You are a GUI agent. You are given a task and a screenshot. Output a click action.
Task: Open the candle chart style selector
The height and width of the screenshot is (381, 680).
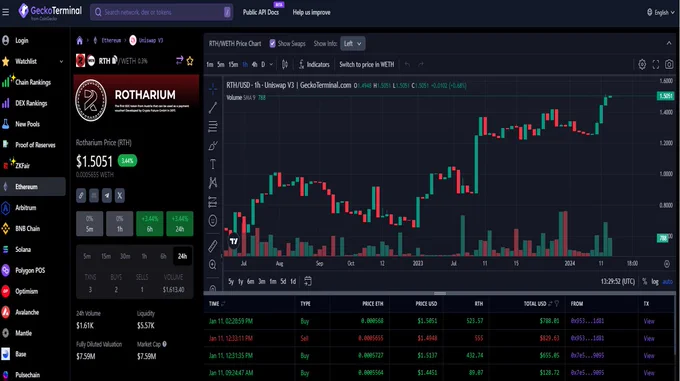(285, 65)
